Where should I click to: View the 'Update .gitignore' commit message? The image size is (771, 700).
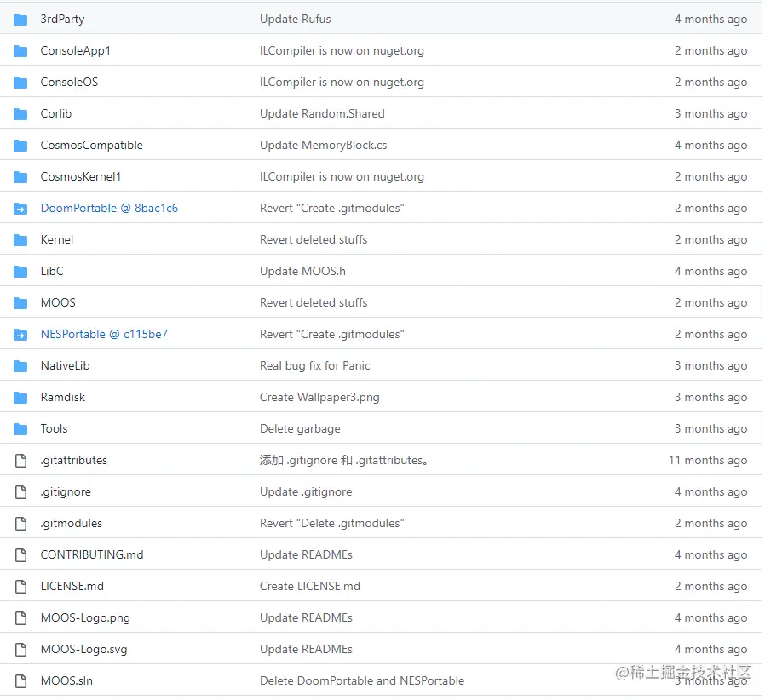point(306,491)
